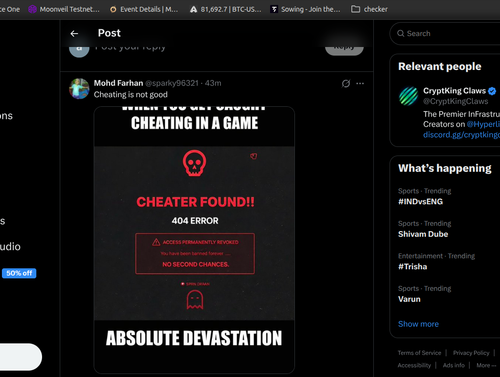500x377 pixels.
Task: Click the 50% off badge
Action: pos(19,273)
